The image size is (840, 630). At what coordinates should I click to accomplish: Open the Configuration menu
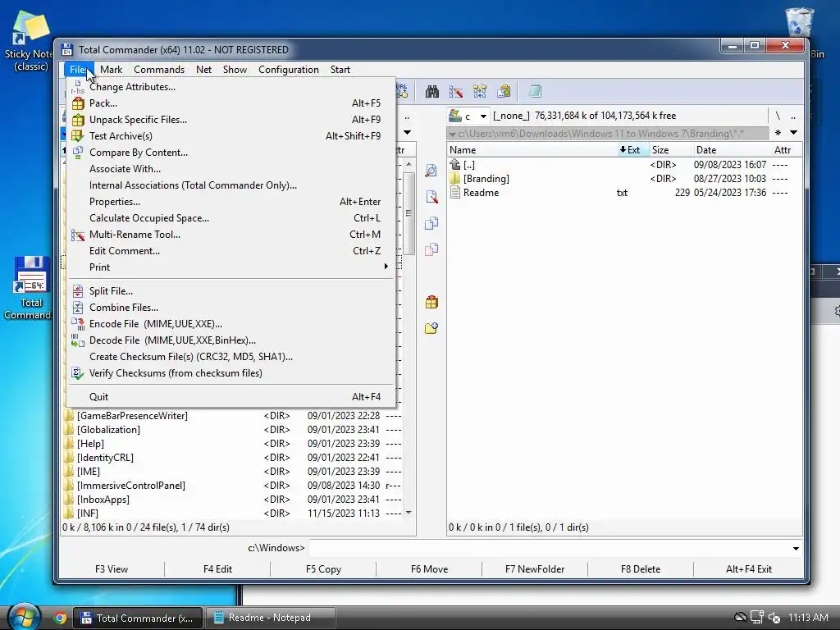(288, 70)
